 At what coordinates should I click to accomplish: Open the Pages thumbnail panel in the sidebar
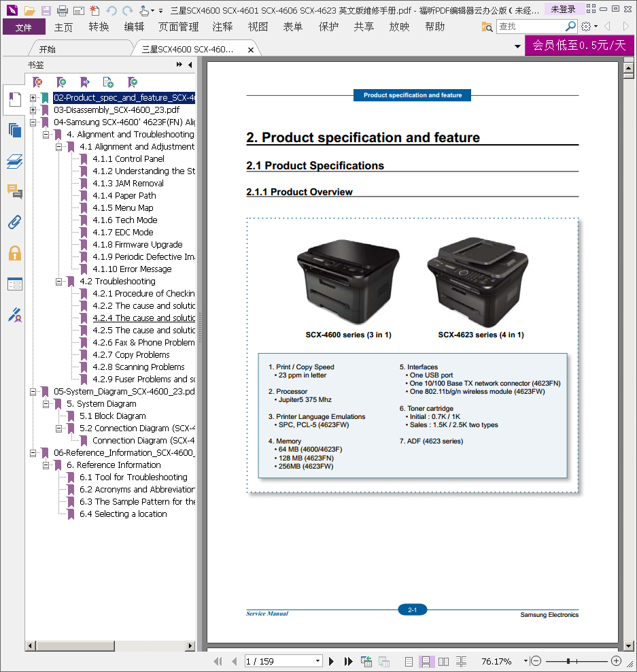14,130
